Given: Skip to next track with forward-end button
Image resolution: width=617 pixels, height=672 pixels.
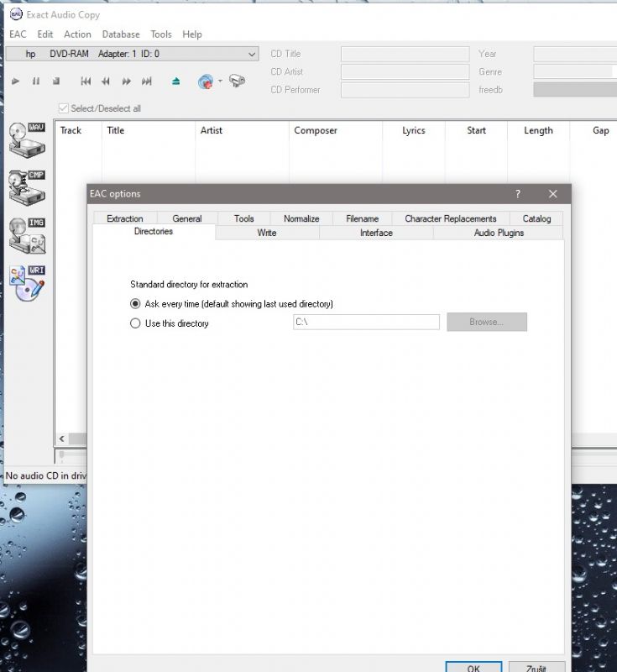Looking at the screenshot, I should pos(147,81).
